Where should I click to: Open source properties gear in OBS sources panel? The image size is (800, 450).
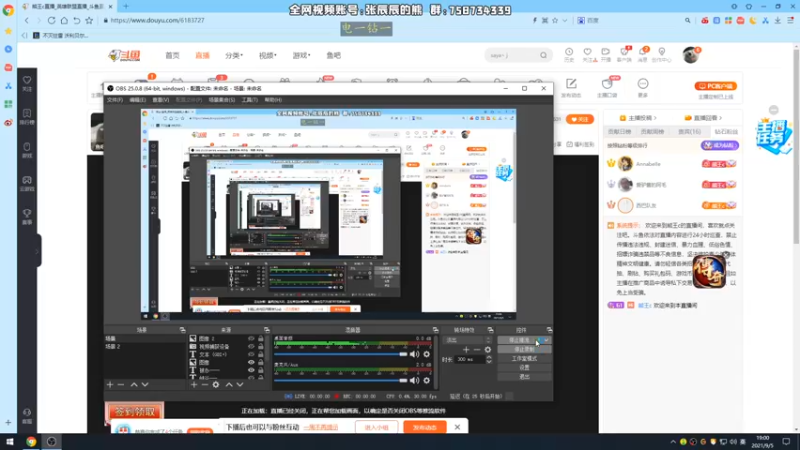(216, 385)
